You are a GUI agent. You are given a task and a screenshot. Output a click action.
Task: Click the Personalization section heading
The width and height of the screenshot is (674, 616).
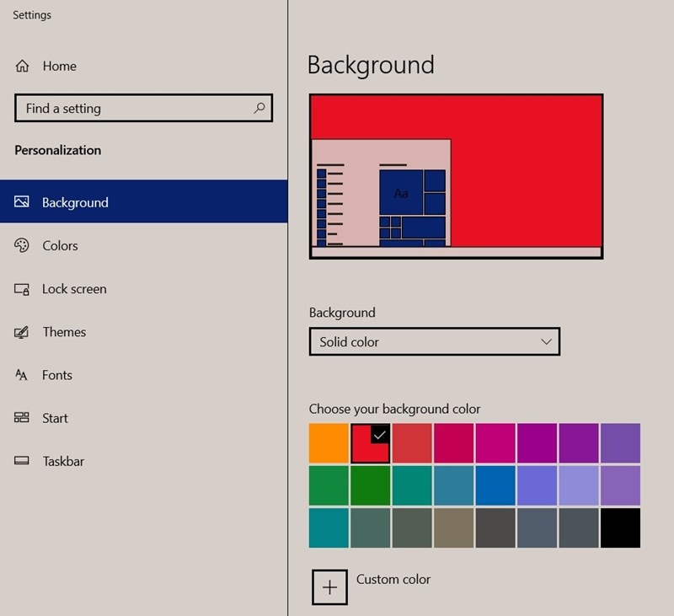click(x=58, y=150)
